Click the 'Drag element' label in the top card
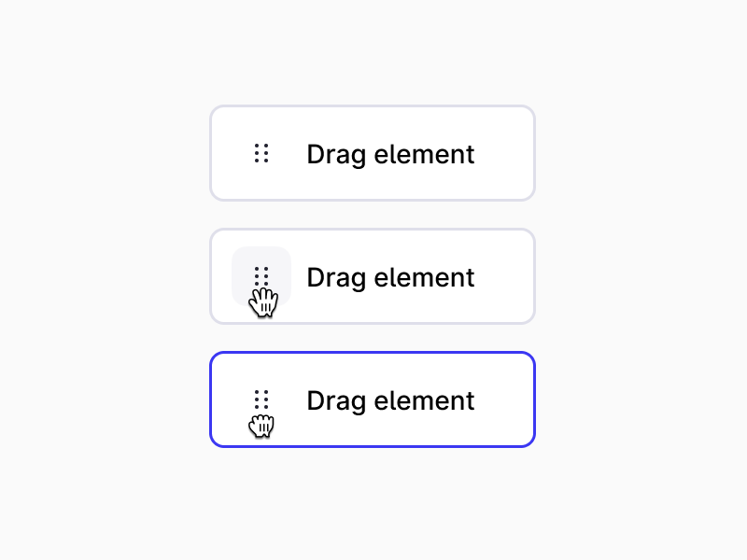747x560 pixels. 390,153
